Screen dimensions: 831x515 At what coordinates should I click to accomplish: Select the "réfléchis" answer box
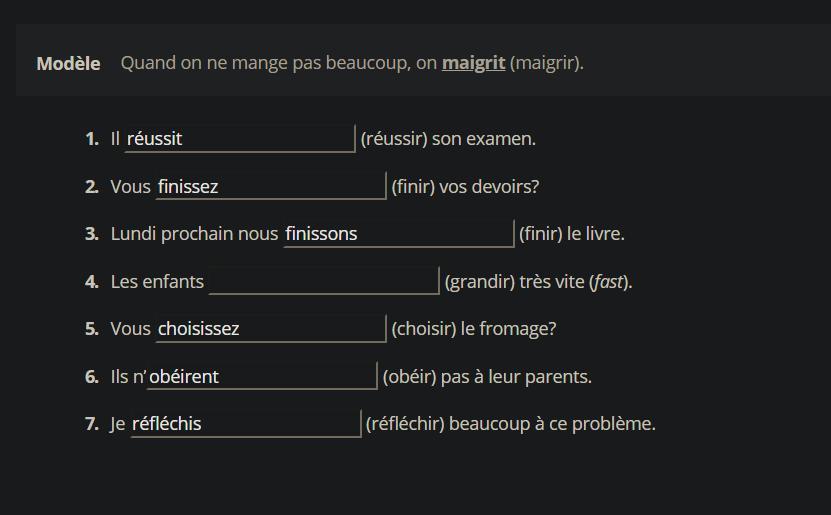(x=244, y=424)
